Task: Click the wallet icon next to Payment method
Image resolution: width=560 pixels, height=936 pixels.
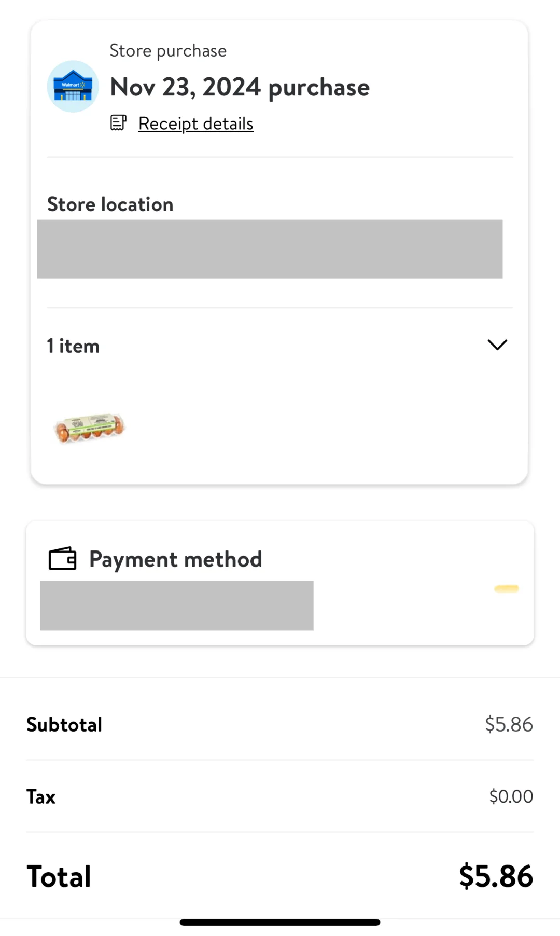Action: coord(62,559)
